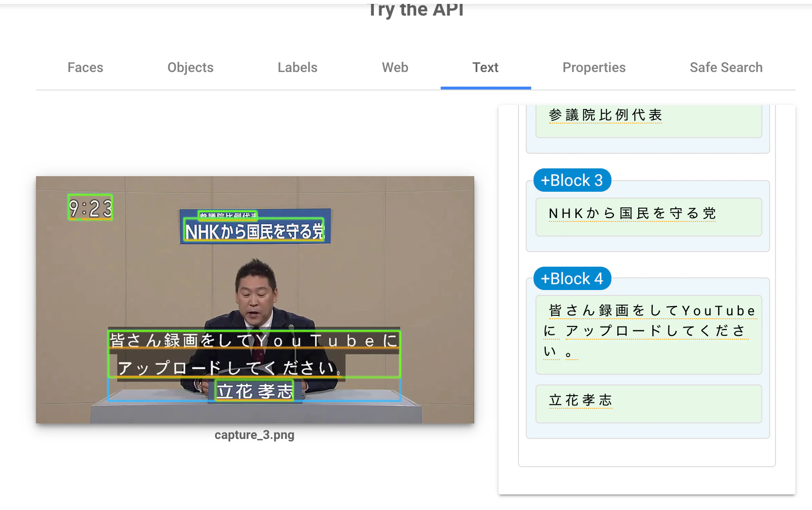812x510 pixels.
Task: Select the 参議院比例代表 text paragraph
Action: pyautogui.click(x=648, y=121)
